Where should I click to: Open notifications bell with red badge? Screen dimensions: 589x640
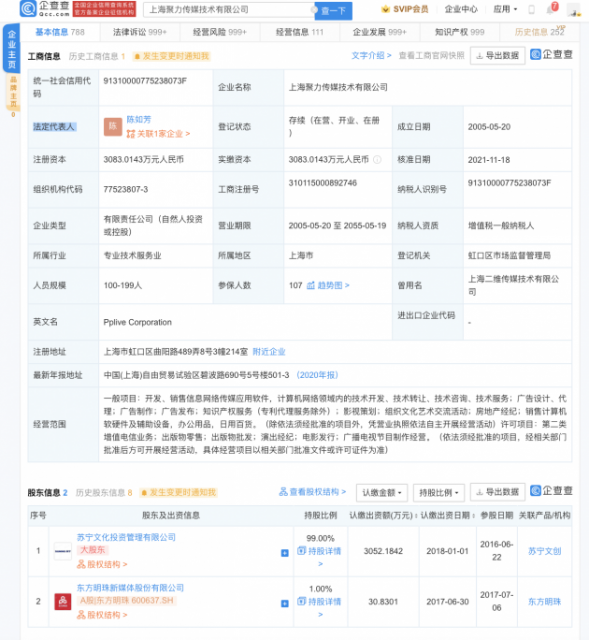point(551,9)
